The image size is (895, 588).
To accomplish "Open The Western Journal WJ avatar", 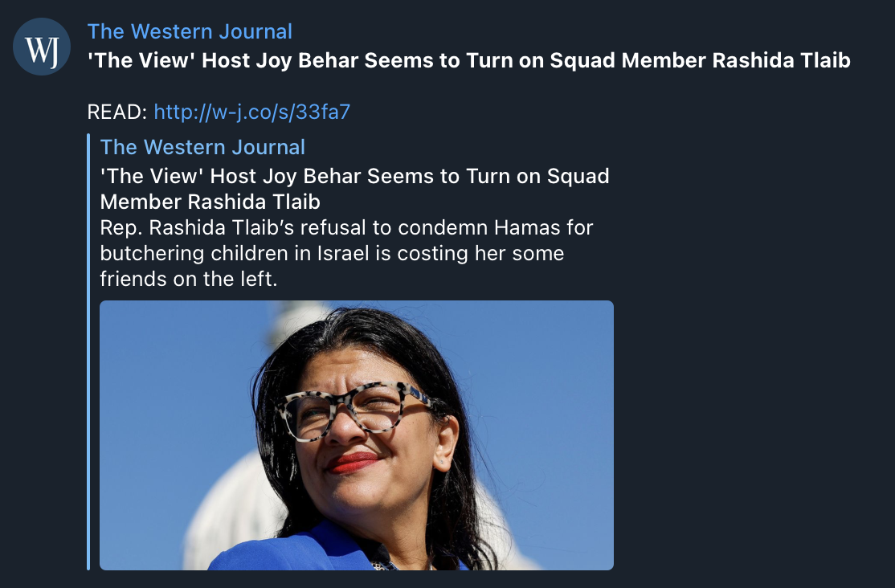I will (42, 47).
